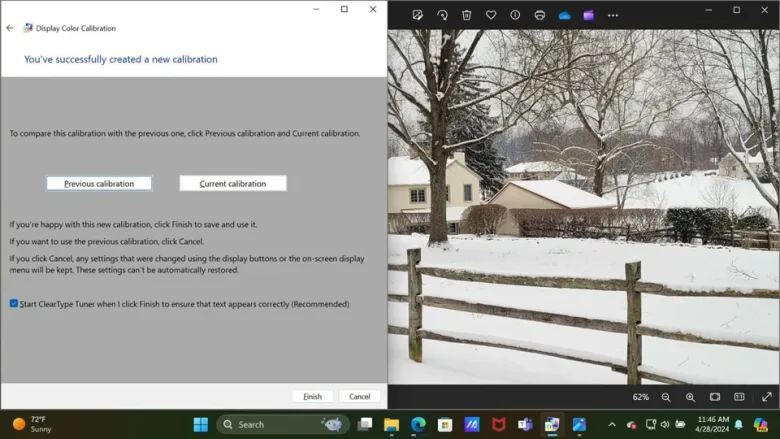Click the Previous calibration button
Image resolution: width=780 pixels, height=439 pixels.
pos(99,183)
